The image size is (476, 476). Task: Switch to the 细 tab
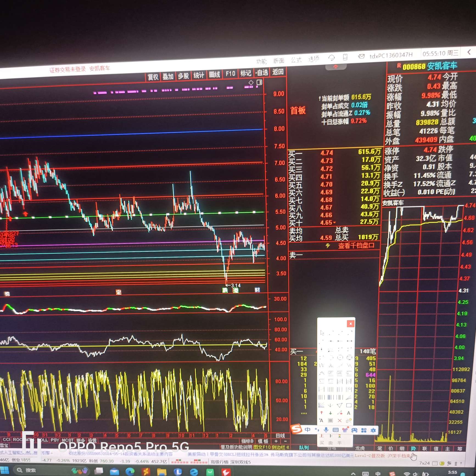point(402,449)
